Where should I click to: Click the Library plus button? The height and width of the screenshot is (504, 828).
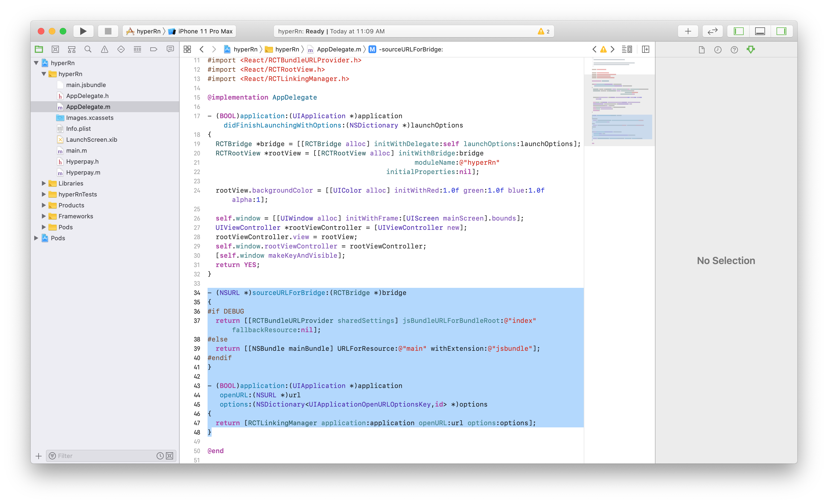pyautogui.click(x=688, y=31)
